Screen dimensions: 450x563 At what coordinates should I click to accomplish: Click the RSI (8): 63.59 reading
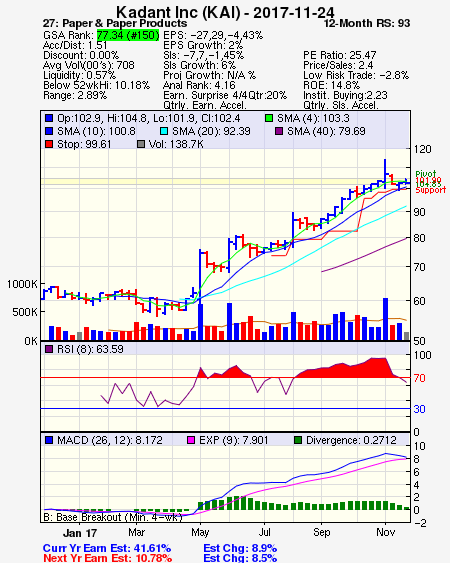(x=90, y=349)
